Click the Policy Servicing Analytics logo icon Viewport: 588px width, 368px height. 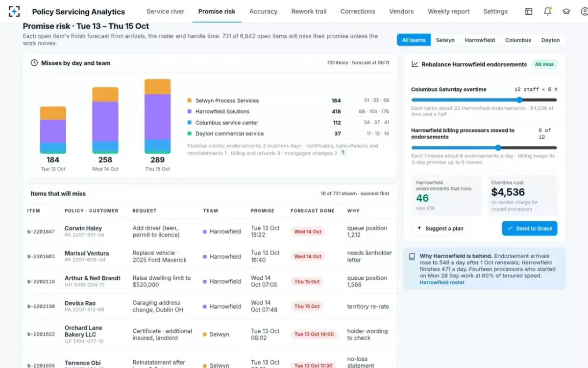(15, 11)
